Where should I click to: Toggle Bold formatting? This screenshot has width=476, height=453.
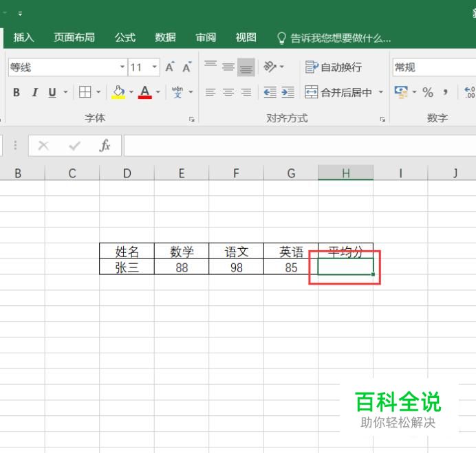coord(17,92)
